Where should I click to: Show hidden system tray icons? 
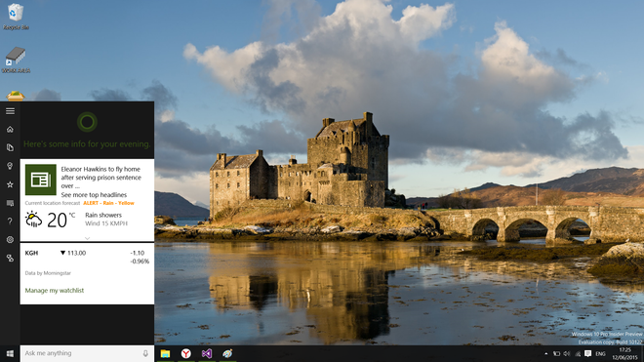(x=545, y=353)
